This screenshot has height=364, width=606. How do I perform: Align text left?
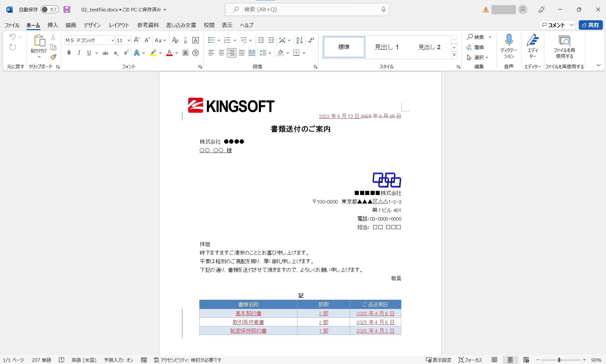point(211,53)
